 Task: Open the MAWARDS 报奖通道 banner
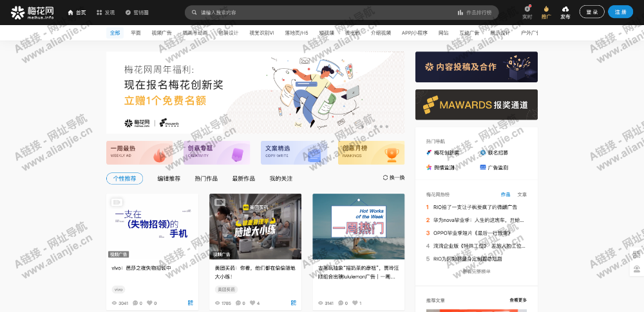coord(477,105)
